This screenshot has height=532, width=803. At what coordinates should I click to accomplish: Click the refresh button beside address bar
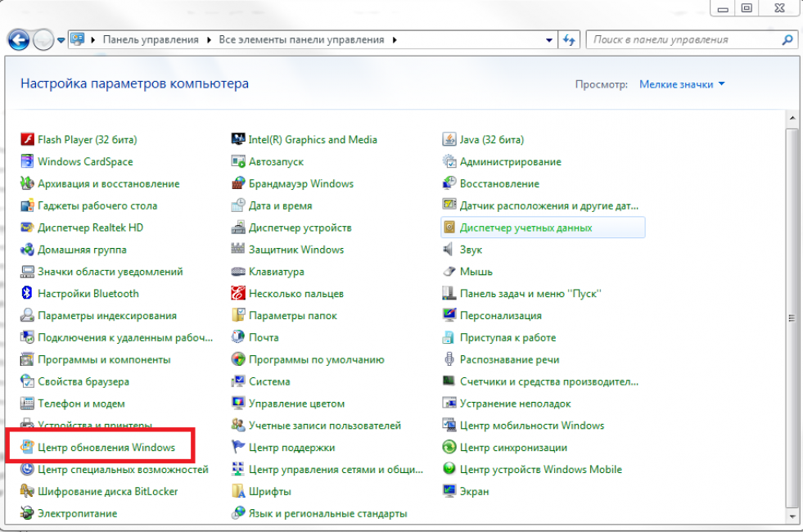coord(569,40)
